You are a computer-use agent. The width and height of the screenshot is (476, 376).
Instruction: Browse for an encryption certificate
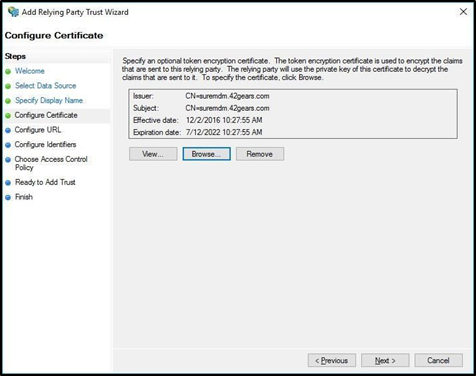206,154
